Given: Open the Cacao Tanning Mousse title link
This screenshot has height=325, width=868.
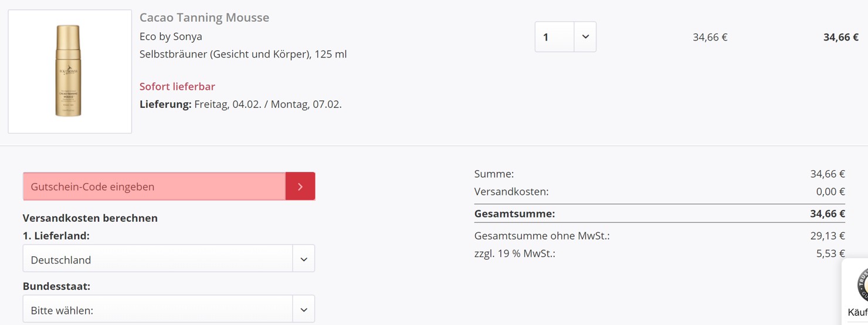Looking at the screenshot, I should tap(204, 18).
